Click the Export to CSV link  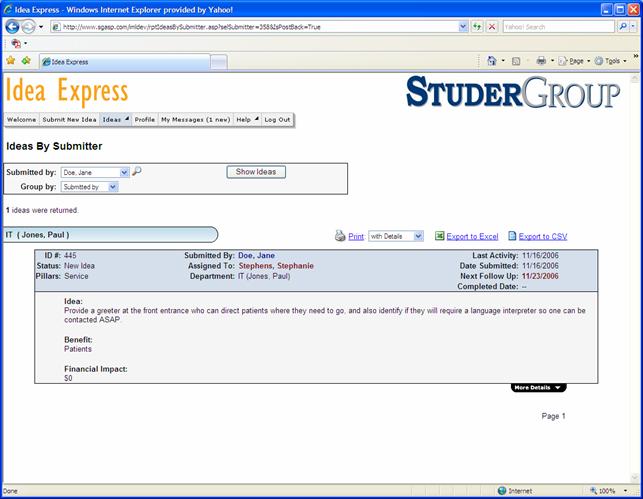pyautogui.click(x=543, y=237)
